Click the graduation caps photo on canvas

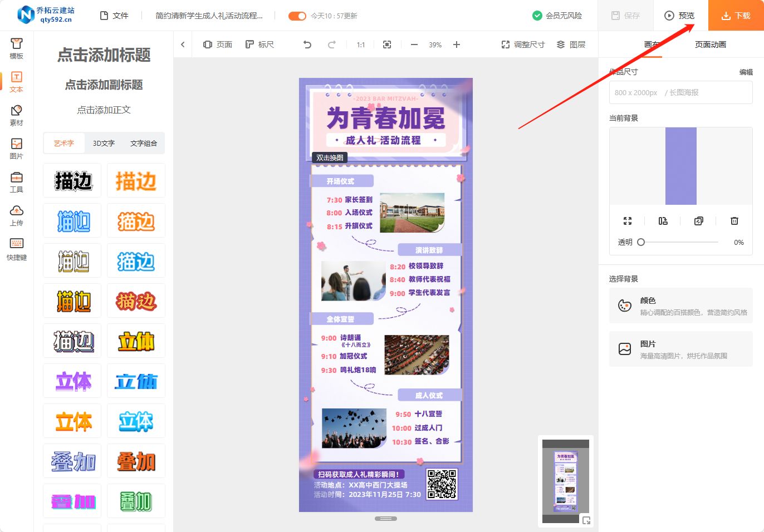click(354, 428)
